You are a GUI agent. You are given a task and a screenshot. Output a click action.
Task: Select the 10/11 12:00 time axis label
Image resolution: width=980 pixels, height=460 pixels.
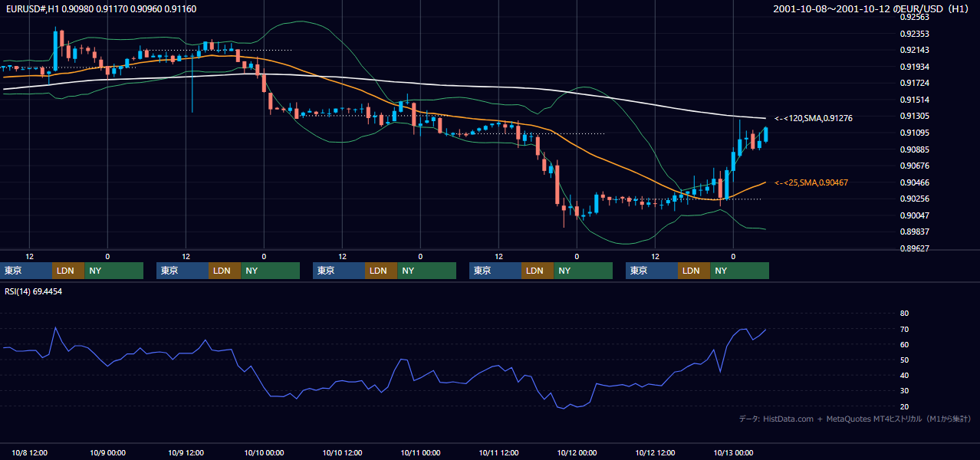tap(498, 453)
